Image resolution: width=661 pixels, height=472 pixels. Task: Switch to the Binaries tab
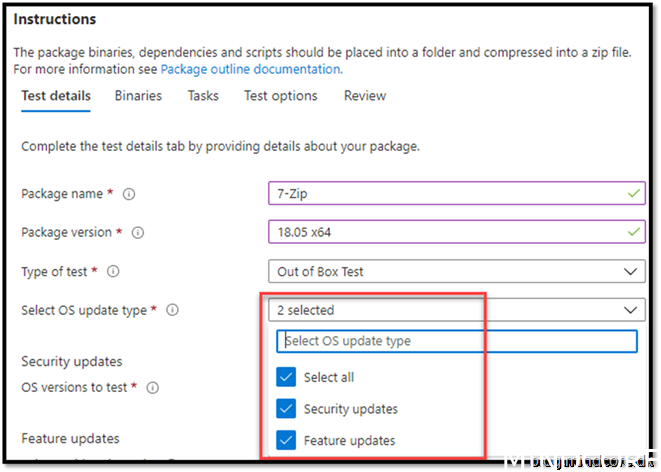(x=138, y=96)
